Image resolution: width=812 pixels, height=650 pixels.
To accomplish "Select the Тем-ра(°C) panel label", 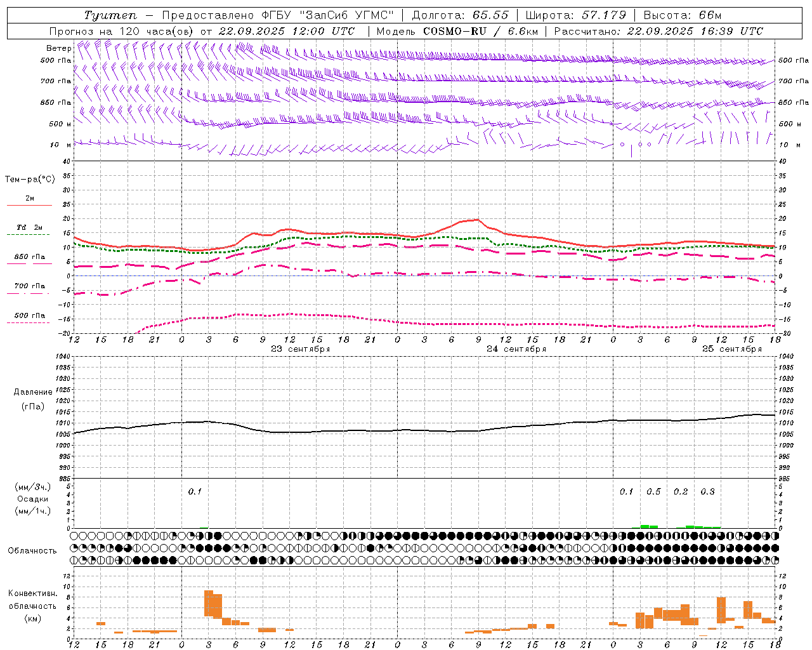I will pos(30,179).
